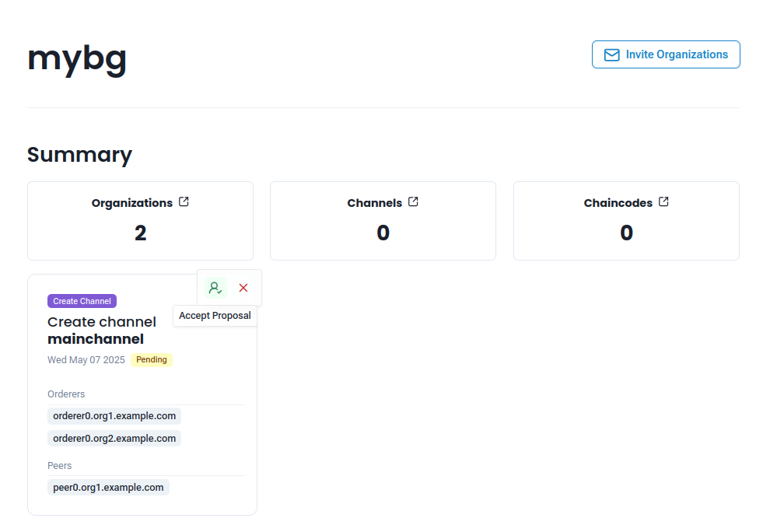Open Channels external link icon
This screenshot has height=532, width=770.
pos(413,202)
